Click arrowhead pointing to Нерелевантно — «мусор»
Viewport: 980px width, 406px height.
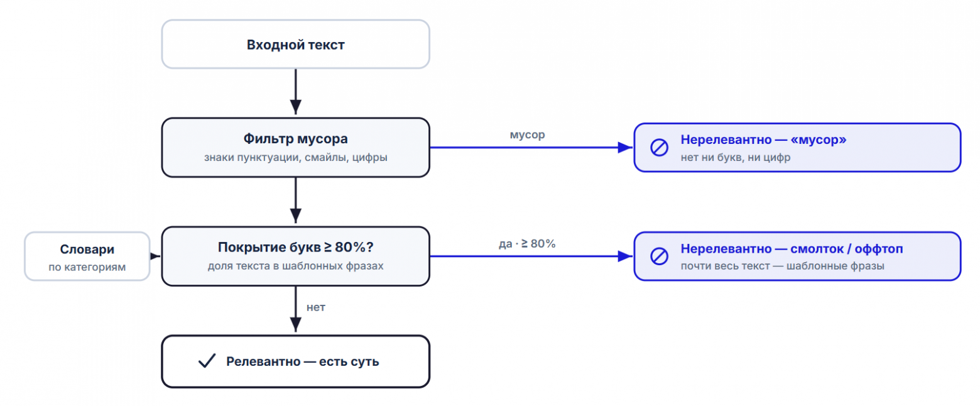pyautogui.click(x=625, y=148)
